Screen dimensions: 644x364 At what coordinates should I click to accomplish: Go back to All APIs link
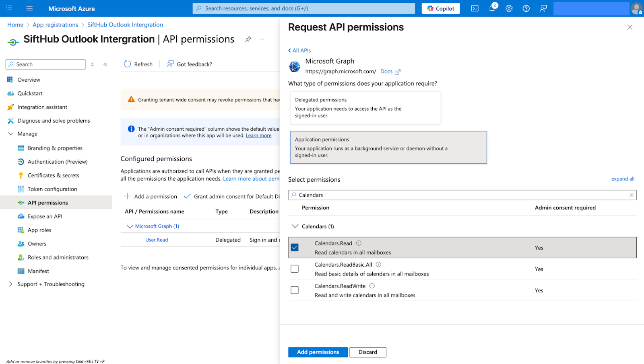(x=300, y=50)
